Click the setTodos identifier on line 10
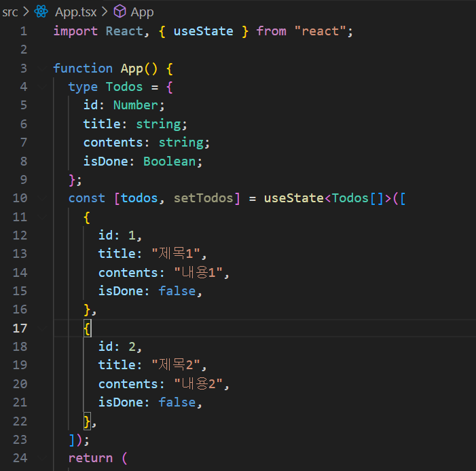Viewport: 476px width, 471px height. coord(204,198)
